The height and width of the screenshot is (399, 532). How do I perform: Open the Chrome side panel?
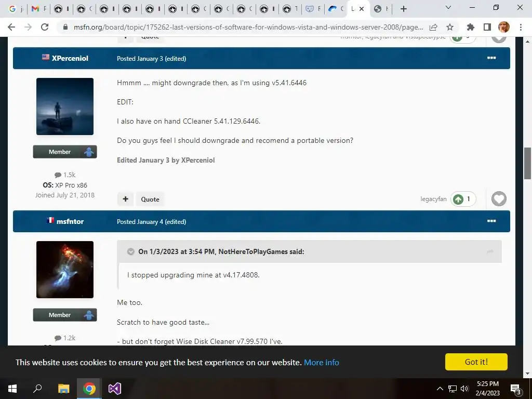click(x=487, y=27)
